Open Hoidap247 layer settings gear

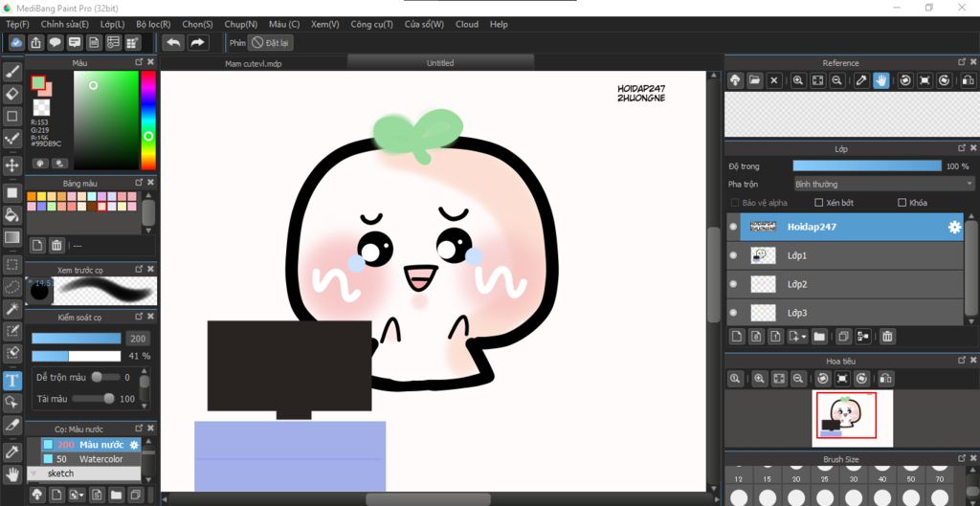pyautogui.click(x=954, y=228)
